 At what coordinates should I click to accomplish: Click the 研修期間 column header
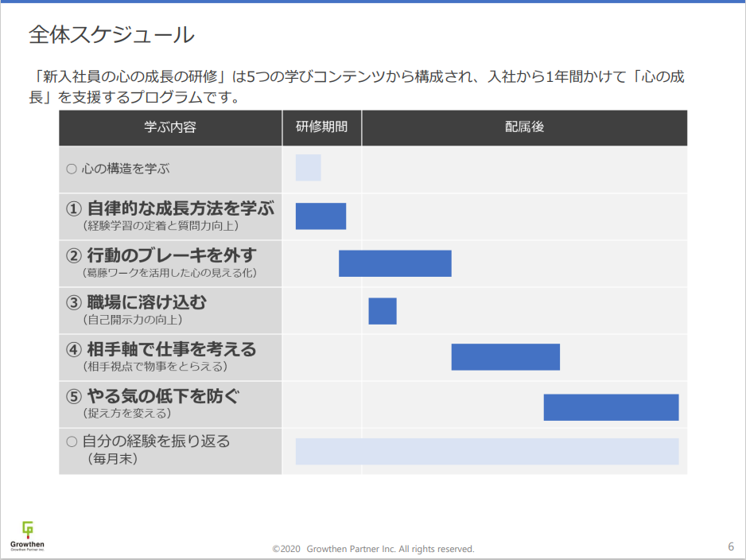point(321,127)
